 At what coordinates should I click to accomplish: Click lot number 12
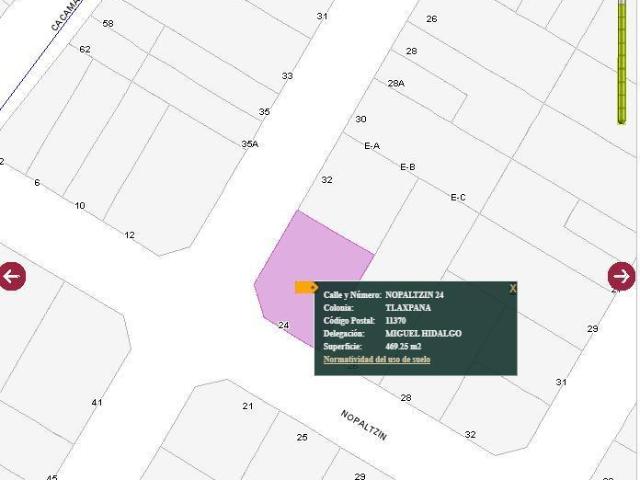pos(129,235)
